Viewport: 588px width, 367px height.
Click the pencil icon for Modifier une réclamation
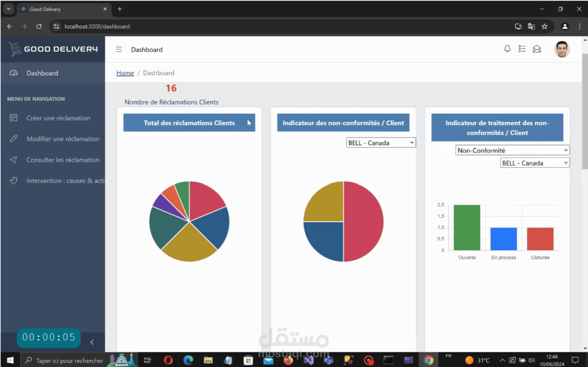[x=14, y=139]
